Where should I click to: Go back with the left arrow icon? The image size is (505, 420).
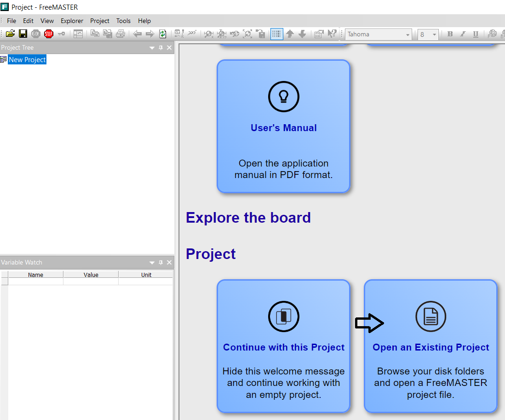(138, 34)
